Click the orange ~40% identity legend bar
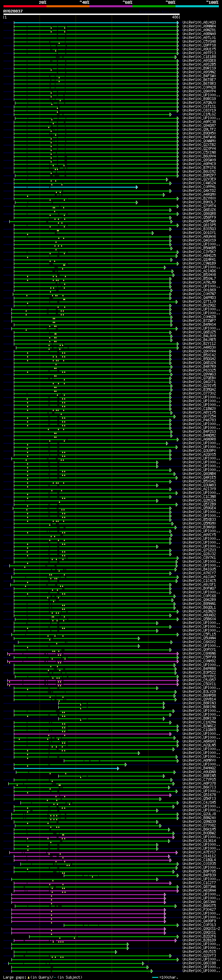The height and width of the screenshot is (980, 222). [68, 6]
